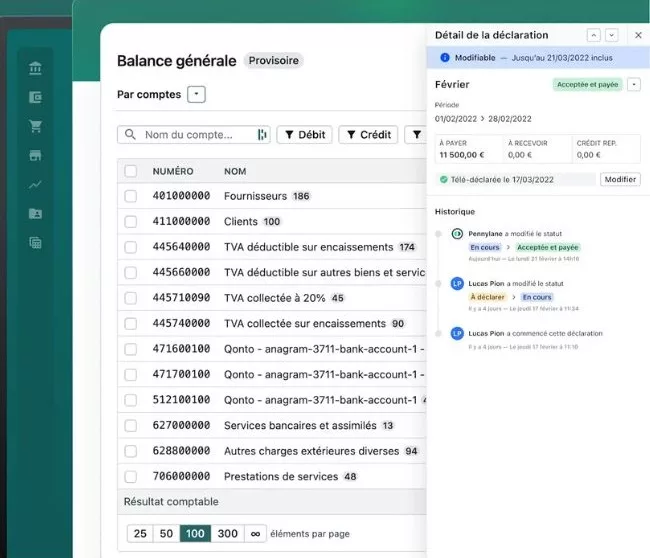Tick the checkbox for the Fournisseurs row
The width and height of the screenshot is (650, 558).
[130, 196]
